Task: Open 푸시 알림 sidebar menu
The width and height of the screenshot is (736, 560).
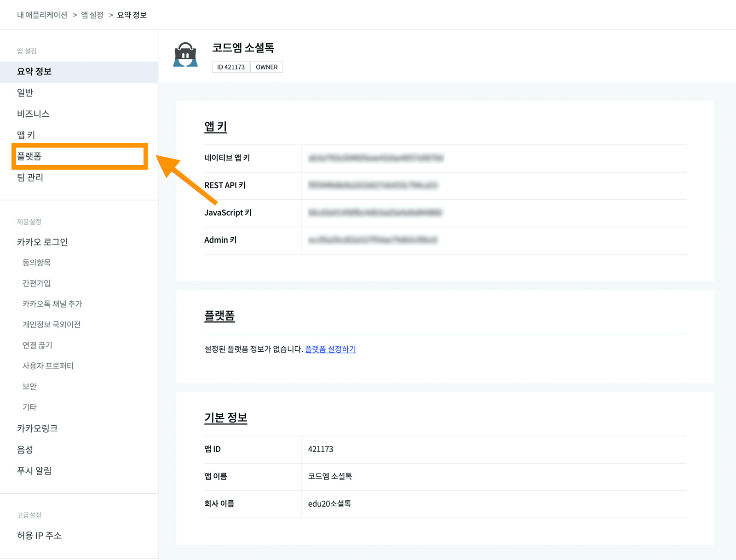Action: 34,471
